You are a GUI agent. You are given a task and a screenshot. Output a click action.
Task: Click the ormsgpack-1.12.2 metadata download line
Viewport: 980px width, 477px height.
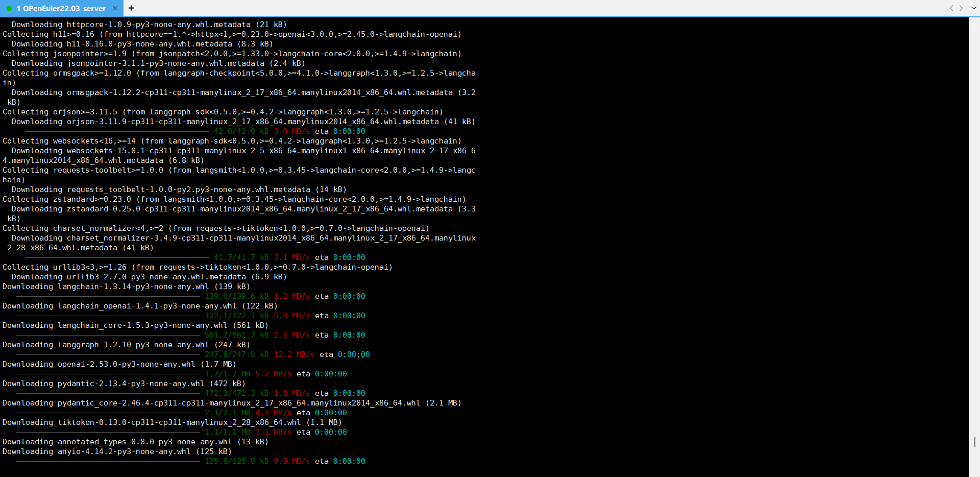tap(239, 97)
